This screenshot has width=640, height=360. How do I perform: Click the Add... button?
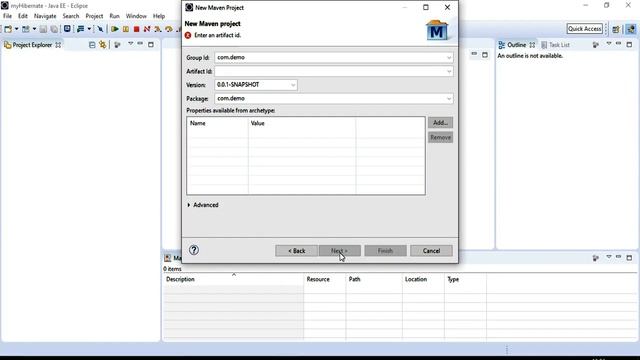(x=440, y=122)
